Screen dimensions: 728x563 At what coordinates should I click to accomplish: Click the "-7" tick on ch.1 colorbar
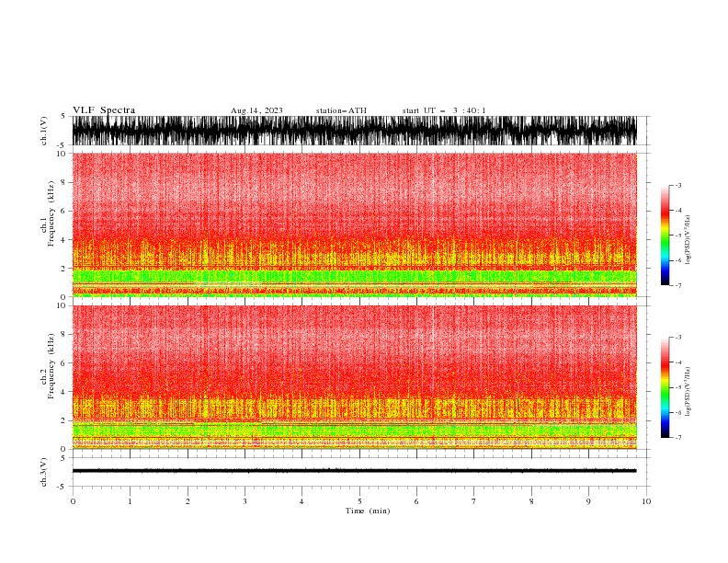point(678,285)
